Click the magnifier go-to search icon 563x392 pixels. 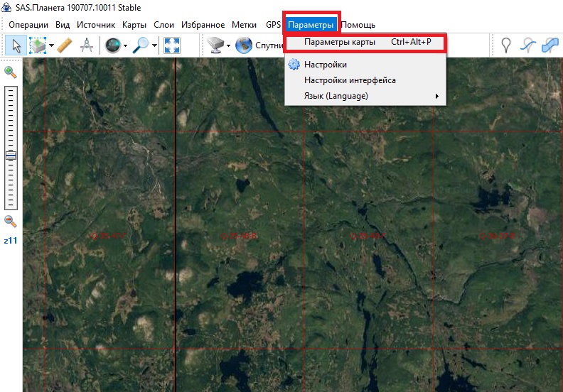[141, 45]
